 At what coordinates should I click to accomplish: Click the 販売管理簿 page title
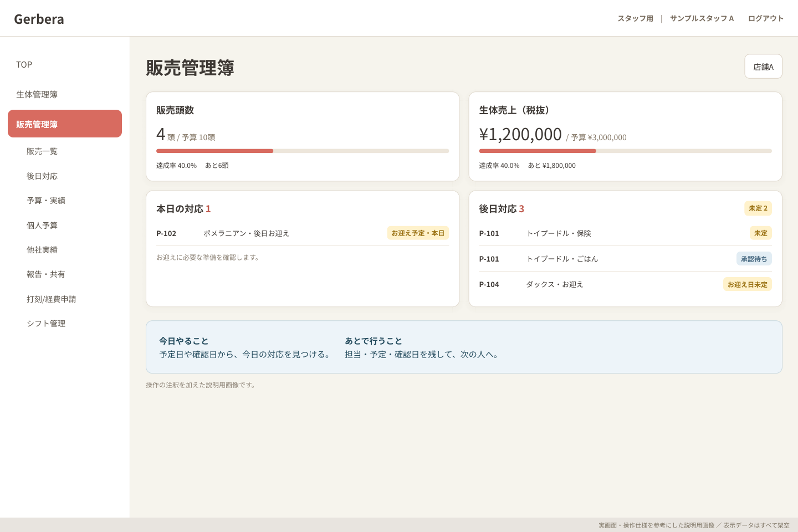pyautogui.click(x=190, y=68)
